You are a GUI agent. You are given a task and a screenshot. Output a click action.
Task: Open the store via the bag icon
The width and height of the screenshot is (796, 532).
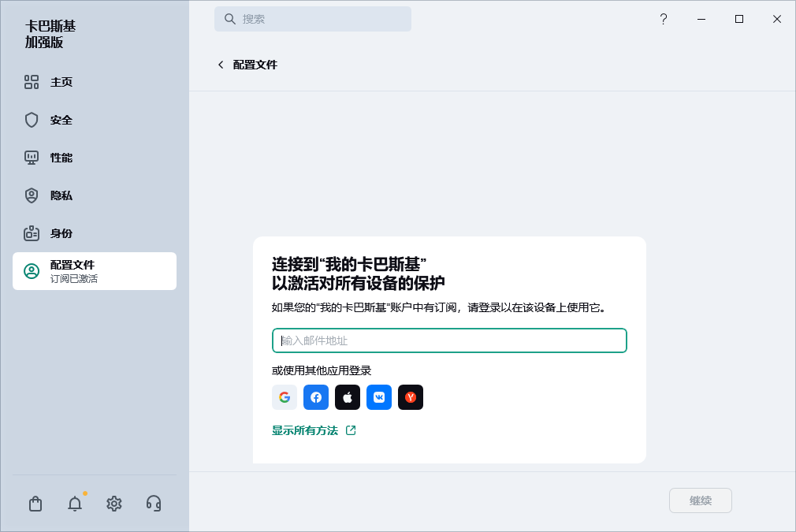[x=35, y=504]
